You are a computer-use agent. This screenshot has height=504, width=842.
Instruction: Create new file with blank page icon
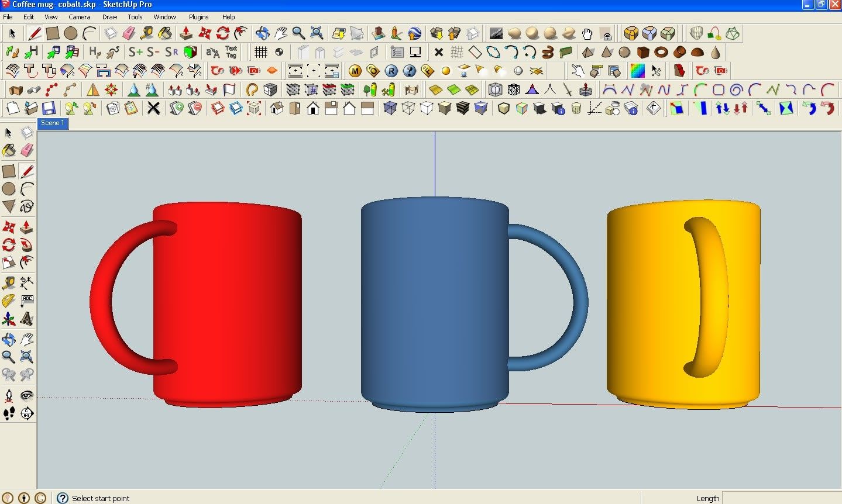coord(12,108)
